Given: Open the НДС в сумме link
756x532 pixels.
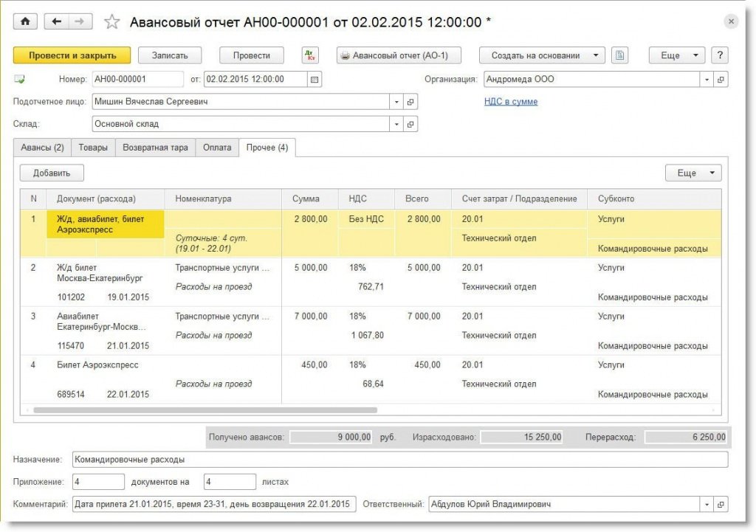Looking at the screenshot, I should [511, 102].
